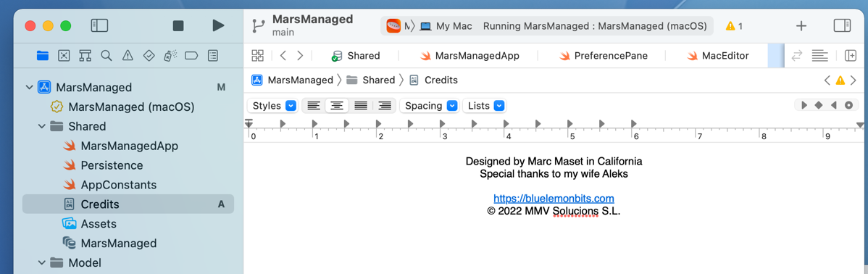
Task: Stop the running MarsManaged app
Action: pyautogui.click(x=178, y=25)
